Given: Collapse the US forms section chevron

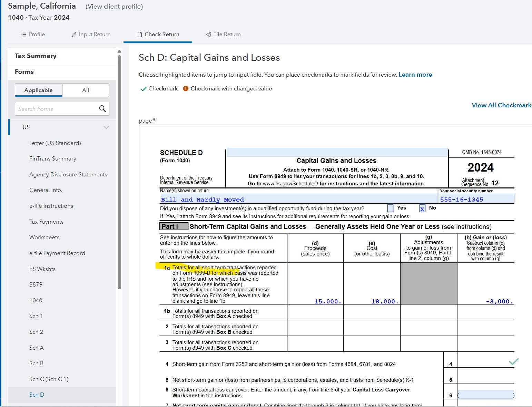Looking at the screenshot, I should (106, 127).
